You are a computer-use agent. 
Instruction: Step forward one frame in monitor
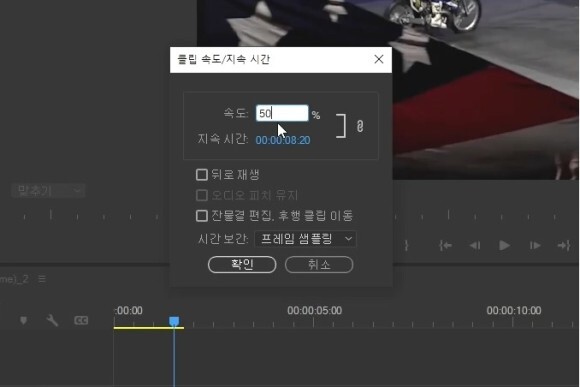click(535, 245)
